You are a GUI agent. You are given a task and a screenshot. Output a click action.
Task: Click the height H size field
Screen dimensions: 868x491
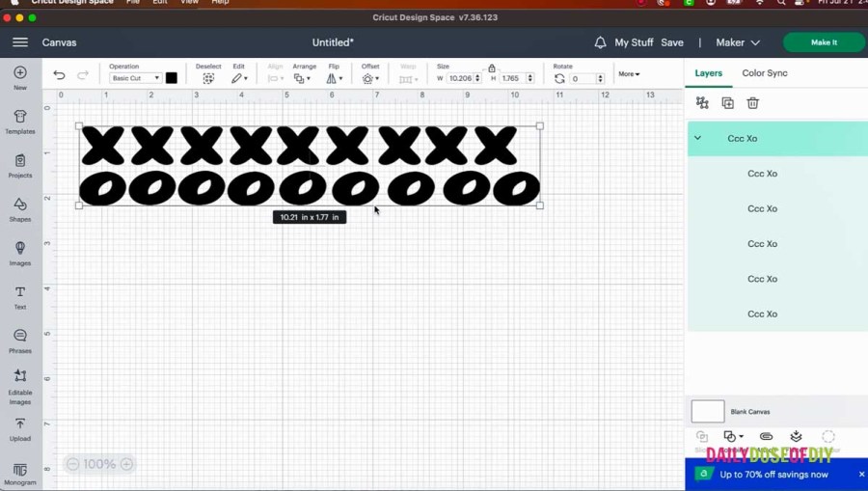click(512, 78)
